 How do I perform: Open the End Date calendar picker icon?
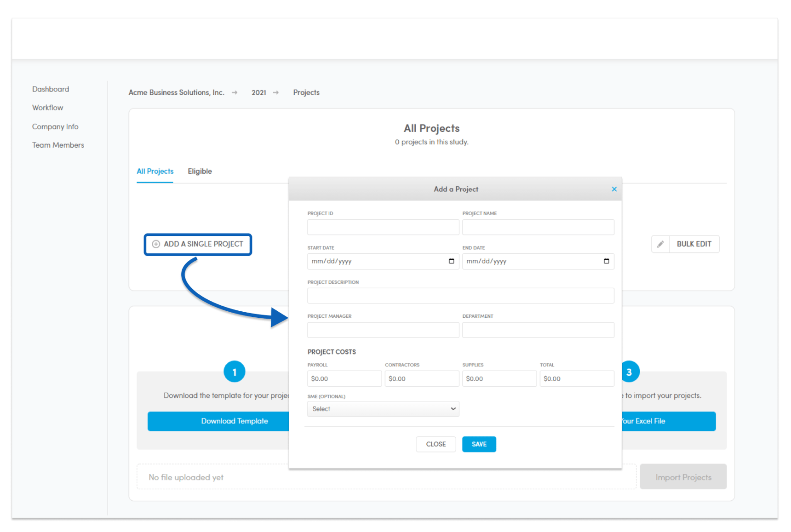(x=606, y=261)
